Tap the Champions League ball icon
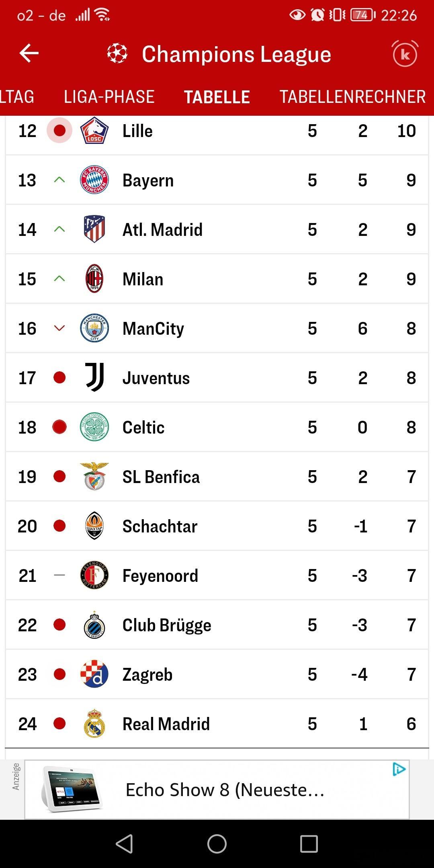 117,53
